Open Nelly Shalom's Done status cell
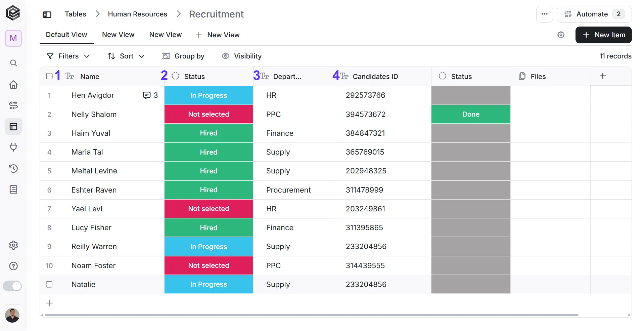This screenshot has height=331, width=644. coord(471,114)
